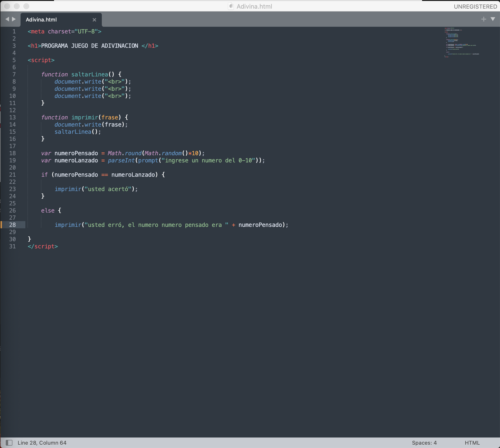Go back with the left navigation arrow
The width and height of the screenshot is (500, 448).
tap(7, 19)
